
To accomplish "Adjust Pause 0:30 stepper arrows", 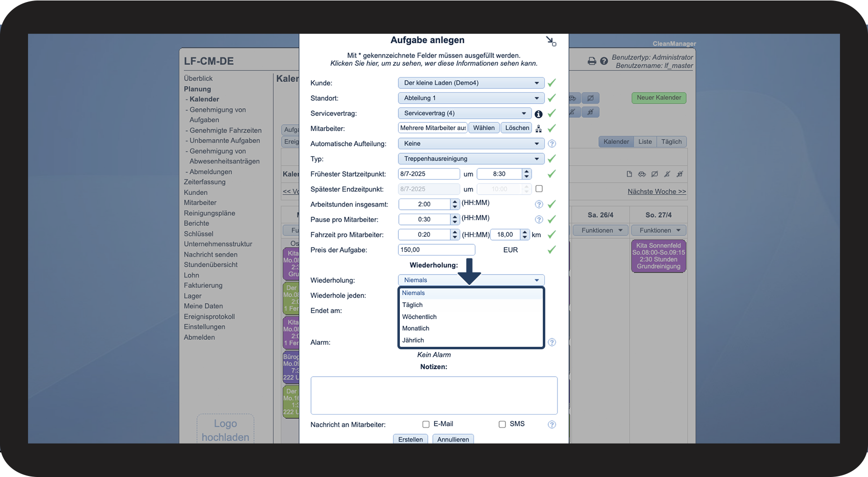I will 455,220.
